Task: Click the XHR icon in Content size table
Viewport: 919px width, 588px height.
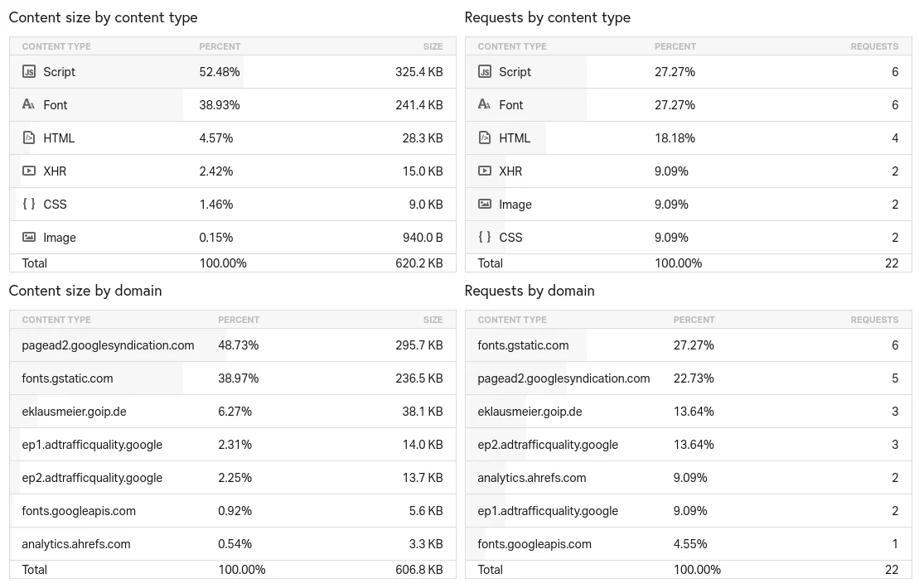Action: coord(29,171)
